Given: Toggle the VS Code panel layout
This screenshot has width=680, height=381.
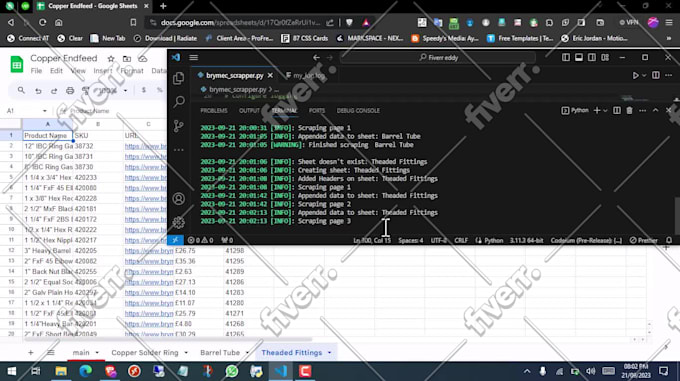Looking at the screenshot, I should (x=579, y=57).
